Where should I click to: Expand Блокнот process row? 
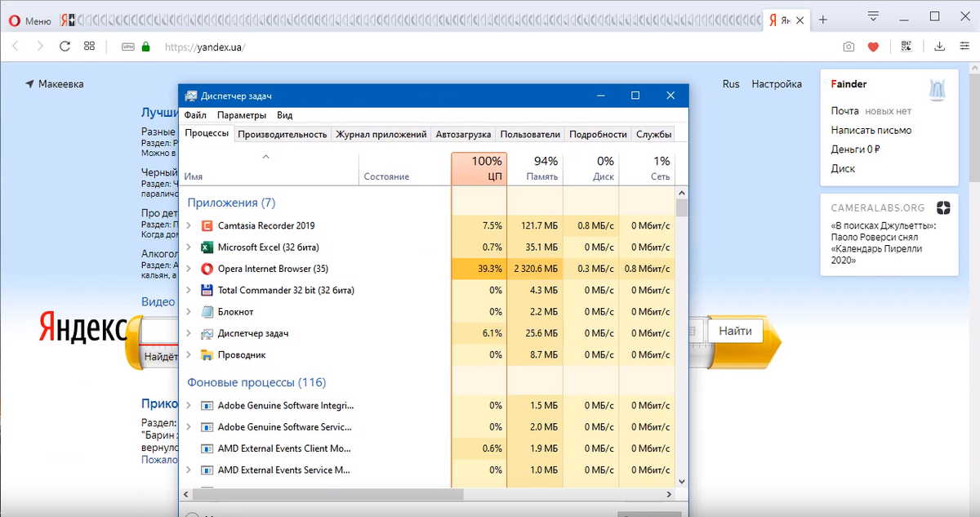[189, 312]
